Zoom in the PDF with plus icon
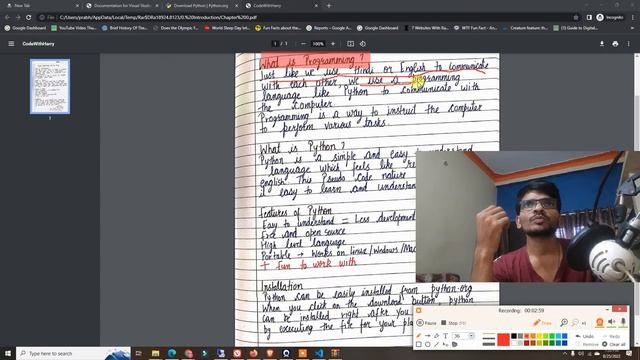640x360 pixels. tap(333, 44)
